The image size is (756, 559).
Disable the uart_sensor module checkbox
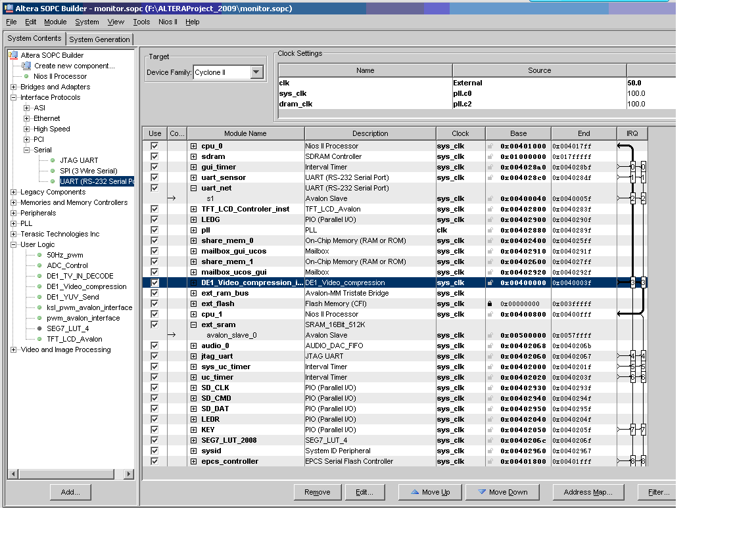coord(154,177)
